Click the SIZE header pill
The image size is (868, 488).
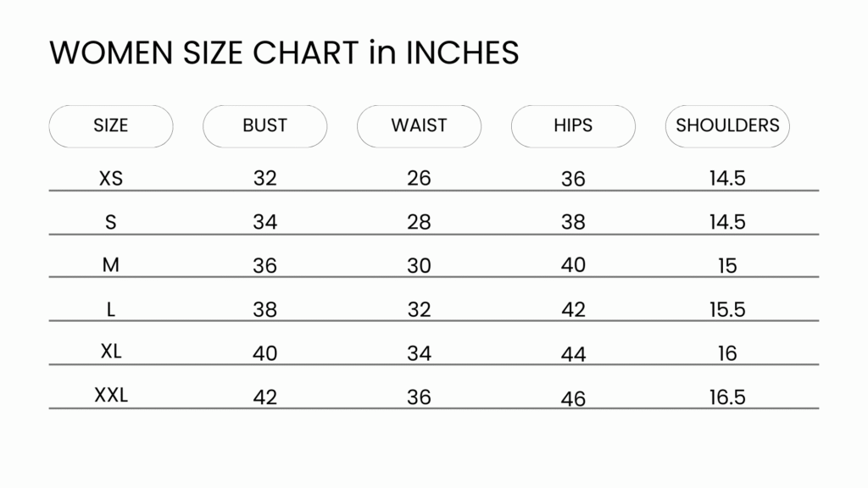tap(111, 126)
